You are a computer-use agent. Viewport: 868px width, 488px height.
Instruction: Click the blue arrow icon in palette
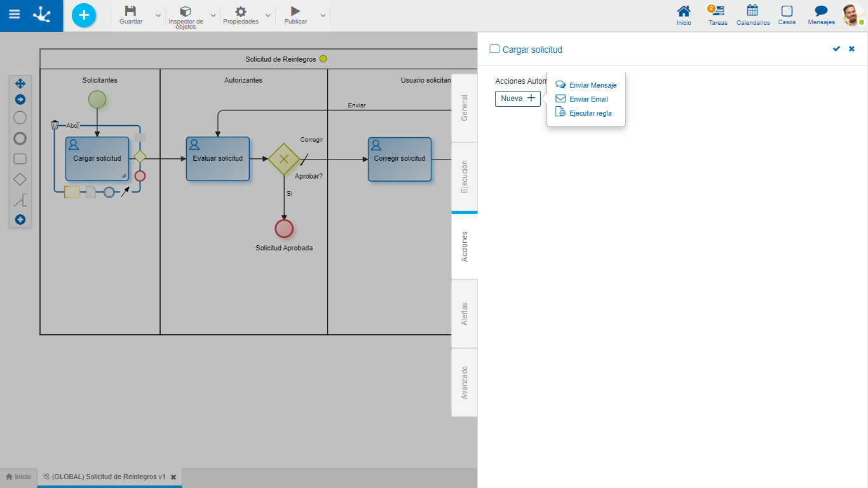point(20,99)
